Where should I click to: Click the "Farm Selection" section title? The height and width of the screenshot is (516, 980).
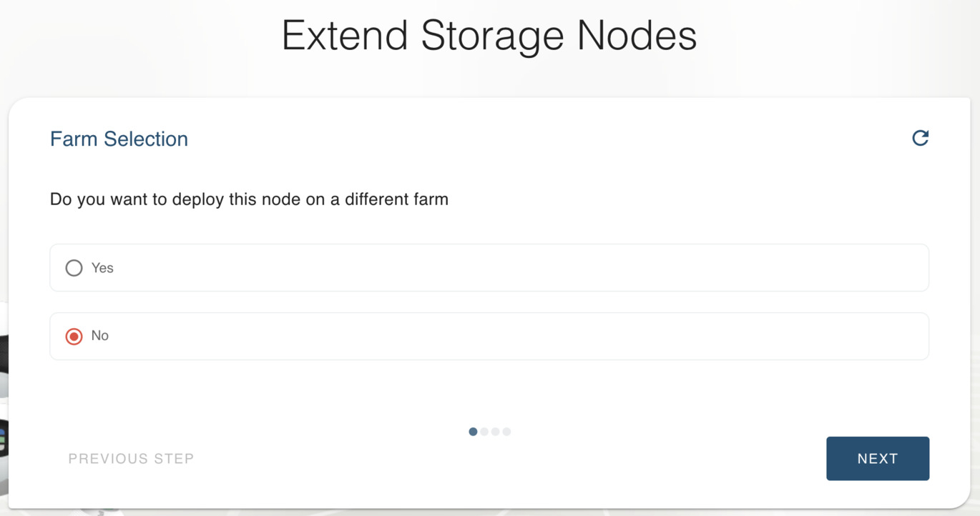(119, 139)
